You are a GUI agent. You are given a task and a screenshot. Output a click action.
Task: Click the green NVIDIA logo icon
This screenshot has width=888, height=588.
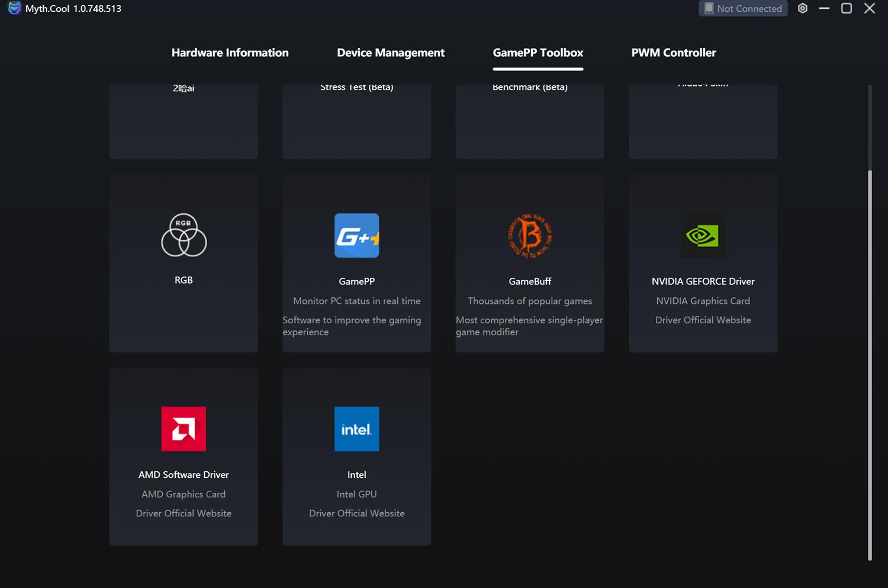[x=703, y=236]
